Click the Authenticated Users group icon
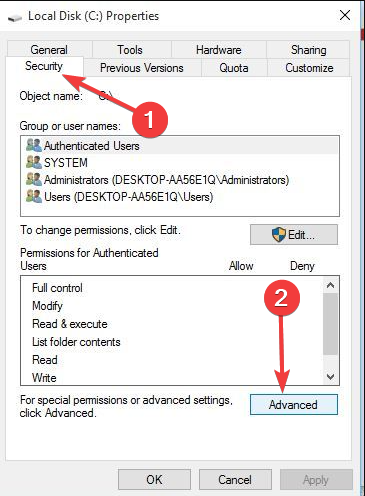 [x=34, y=146]
